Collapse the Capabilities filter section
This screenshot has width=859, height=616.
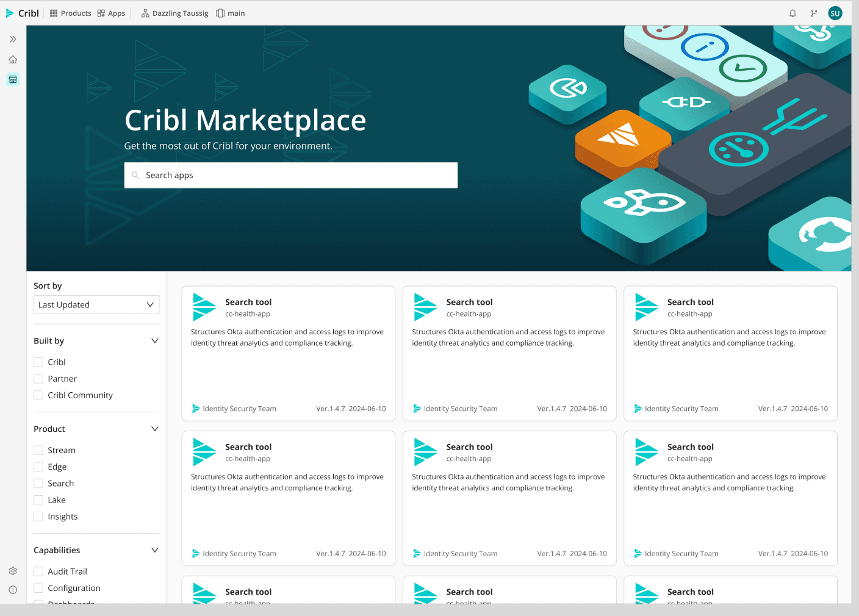click(x=154, y=550)
